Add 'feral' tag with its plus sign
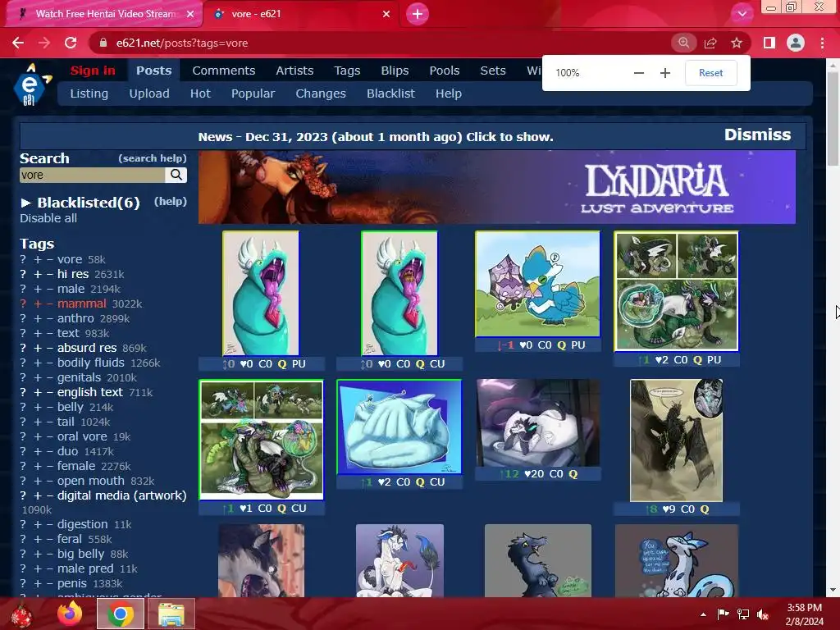Screen dimensions: 840x630 click(x=38, y=540)
